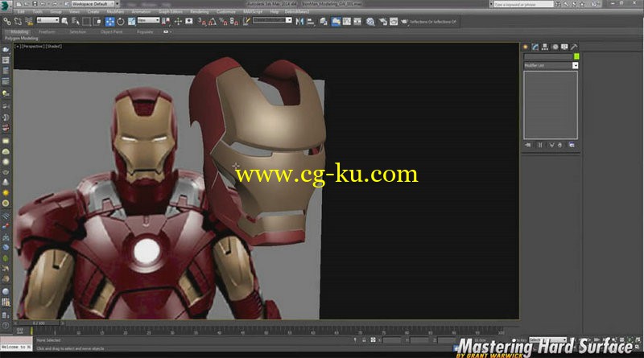Image resolution: width=644 pixels, height=358 pixels.
Task: Activate the Select and Move tool
Action: pos(109,22)
